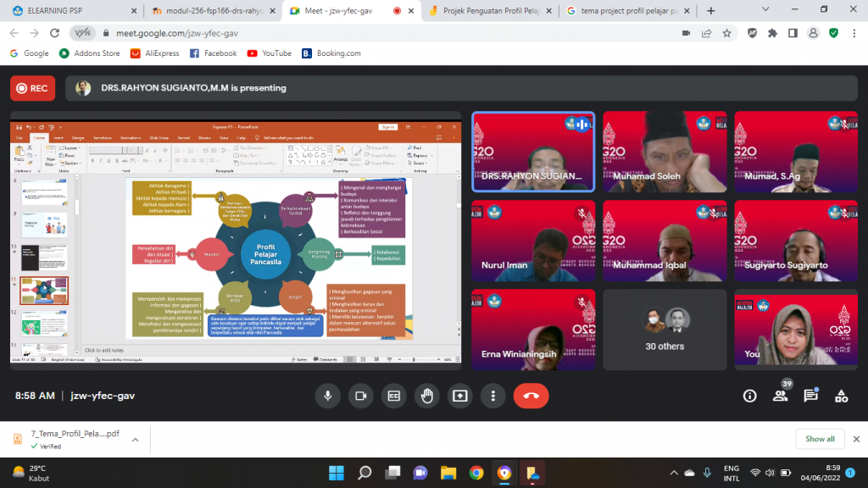The width and height of the screenshot is (868, 488).
Task: Mute the microphone in Meet
Action: pos(327,396)
